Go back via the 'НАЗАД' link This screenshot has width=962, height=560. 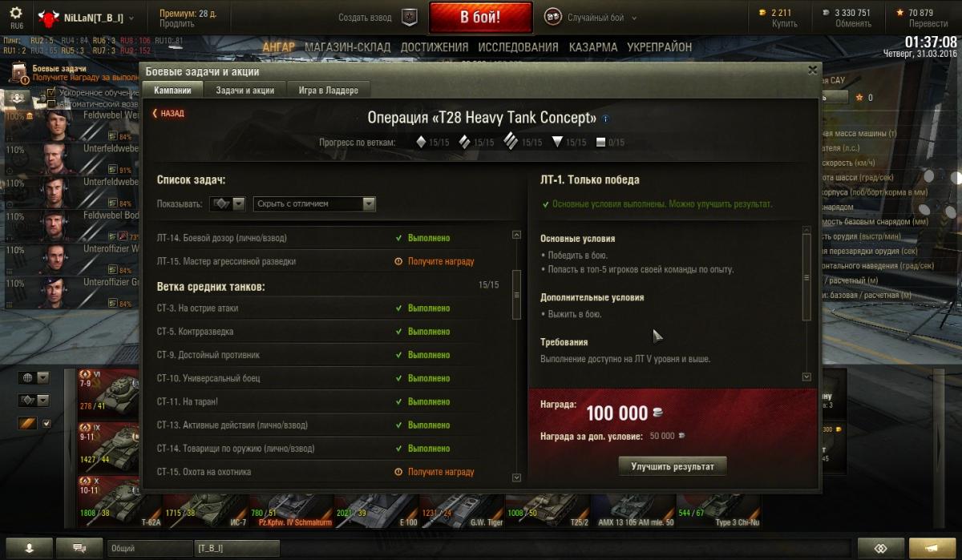[x=168, y=114]
